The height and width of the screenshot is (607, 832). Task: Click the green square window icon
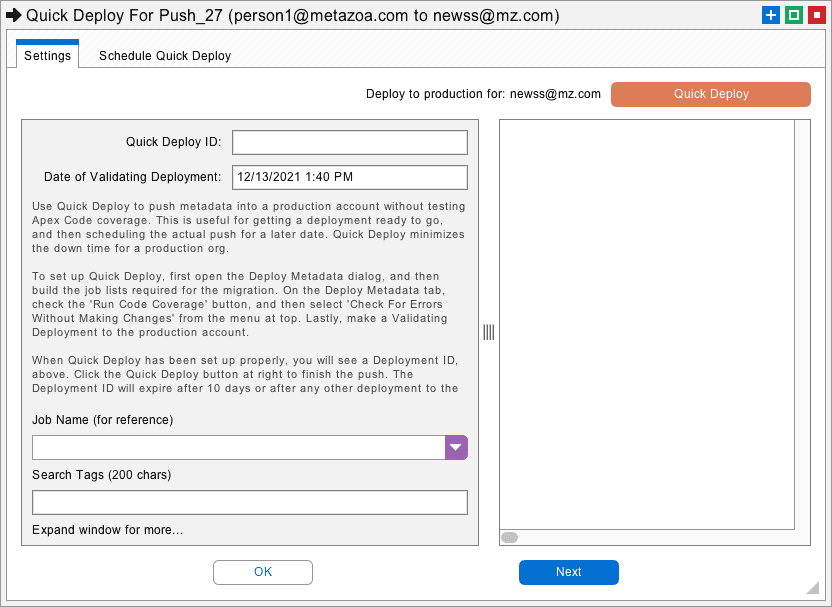(x=794, y=15)
